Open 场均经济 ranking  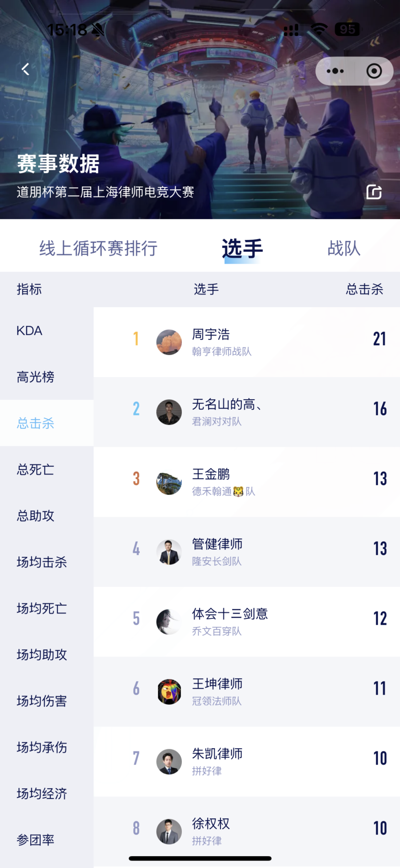42,794
